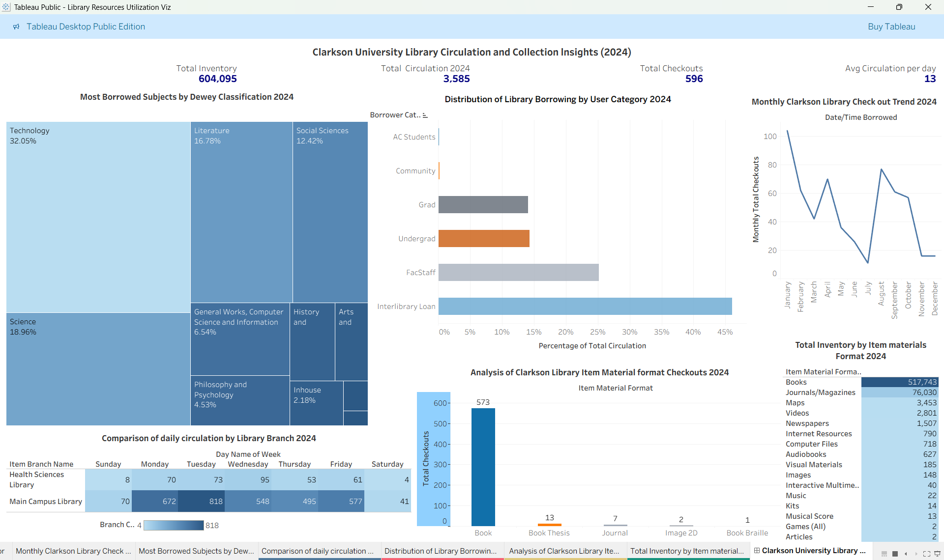This screenshot has height=560, width=944.
Task: Open Total Inventory by Item material tab
Action: tap(688, 551)
